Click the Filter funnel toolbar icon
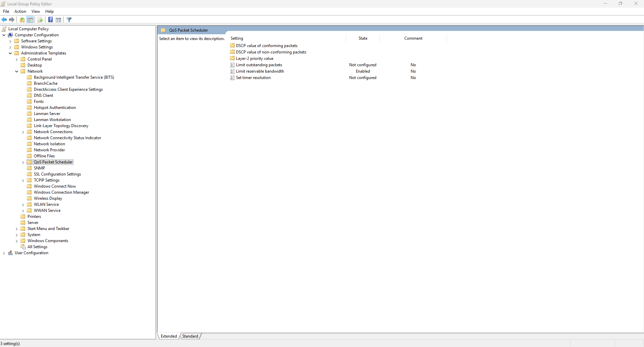 pos(69,20)
